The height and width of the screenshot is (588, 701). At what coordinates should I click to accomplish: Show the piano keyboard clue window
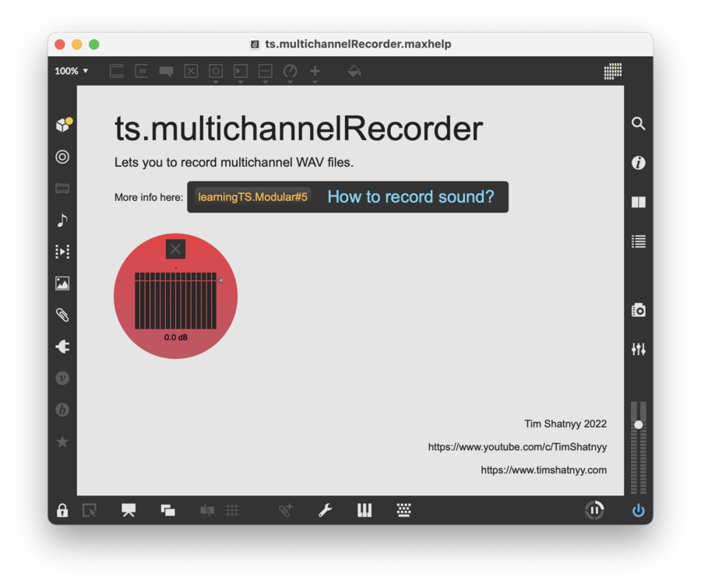[x=365, y=510]
